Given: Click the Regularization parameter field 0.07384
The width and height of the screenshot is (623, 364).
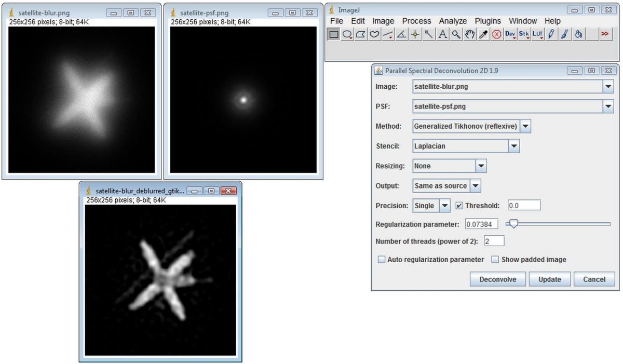Looking at the screenshot, I should [481, 224].
